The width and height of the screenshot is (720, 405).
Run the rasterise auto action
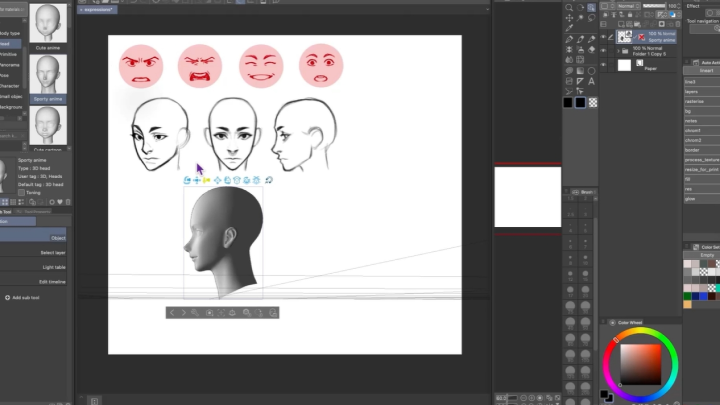point(695,101)
